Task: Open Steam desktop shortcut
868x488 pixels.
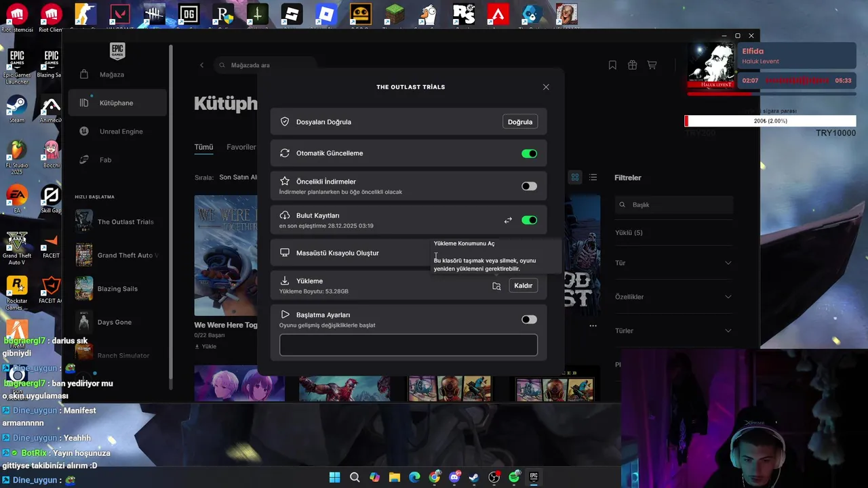Action: [x=16, y=108]
